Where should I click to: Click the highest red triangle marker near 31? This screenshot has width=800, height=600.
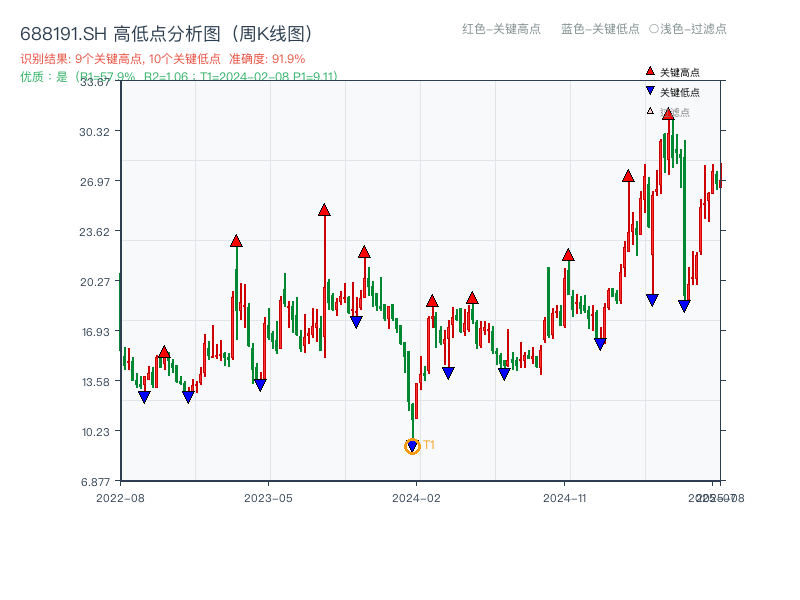[668, 115]
